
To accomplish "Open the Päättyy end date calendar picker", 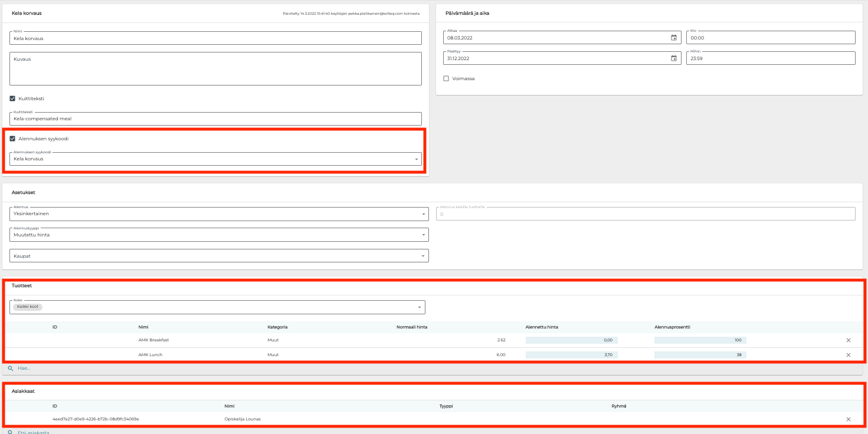I will (x=674, y=58).
